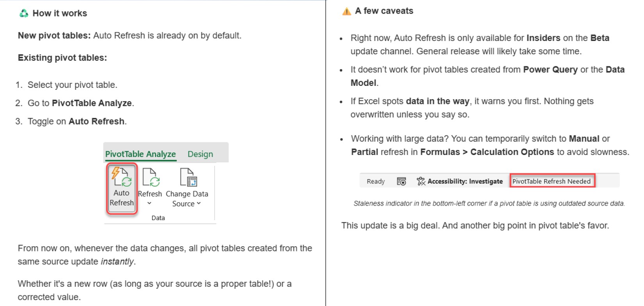The height and width of the screenshot is (306, 644).
Task: Click the How it works heading
Action: (x=60, y=13)
